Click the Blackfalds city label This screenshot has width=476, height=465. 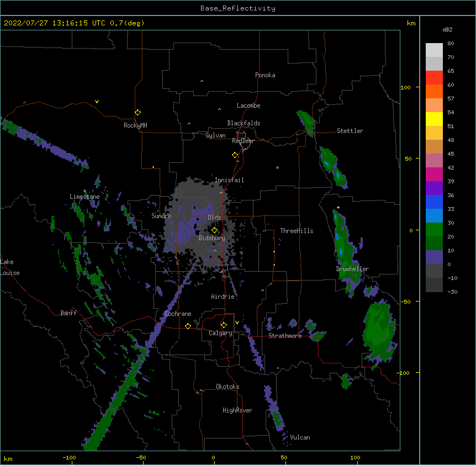coord(244,123)
